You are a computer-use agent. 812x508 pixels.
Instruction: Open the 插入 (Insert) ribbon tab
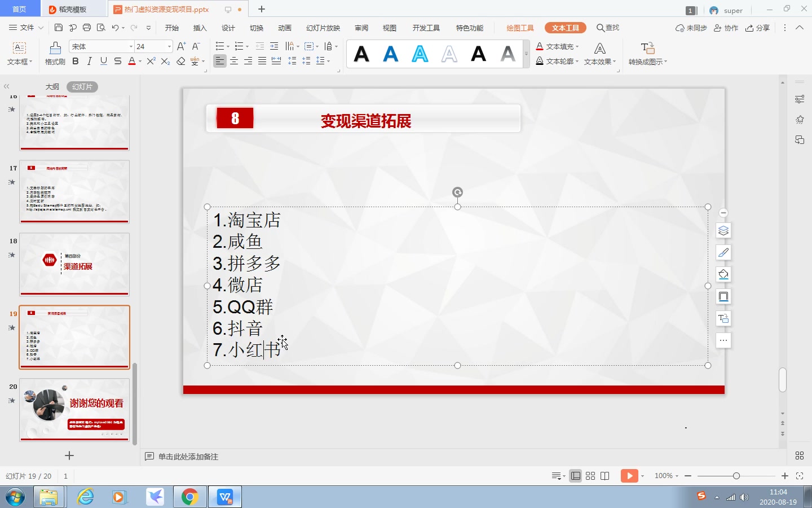point(200,28)
